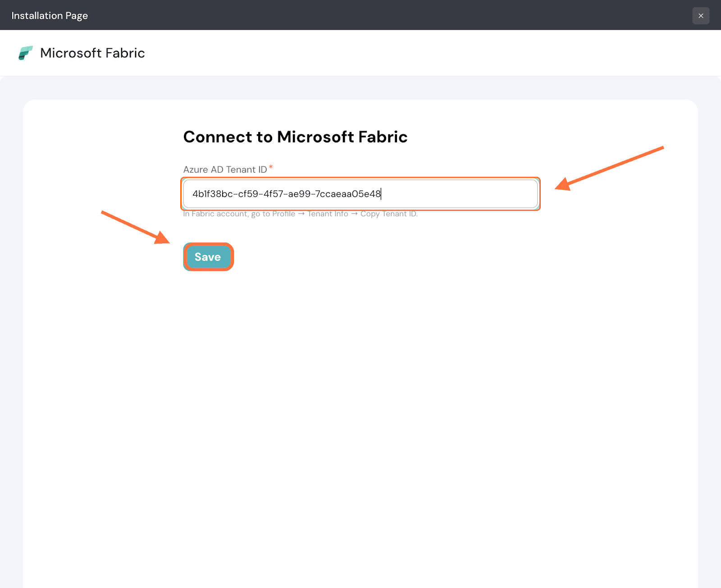This screenshot has height=588, width=721.
Task: Click the "Installation Page" title text
Action: tap(50, 16)
